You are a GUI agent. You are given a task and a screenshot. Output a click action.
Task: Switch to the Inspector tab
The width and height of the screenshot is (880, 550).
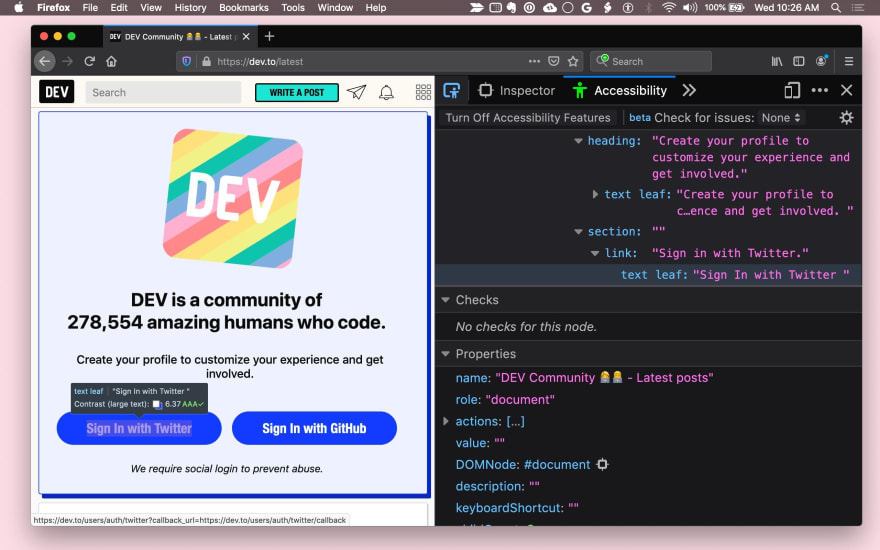[x=517, y=90]
